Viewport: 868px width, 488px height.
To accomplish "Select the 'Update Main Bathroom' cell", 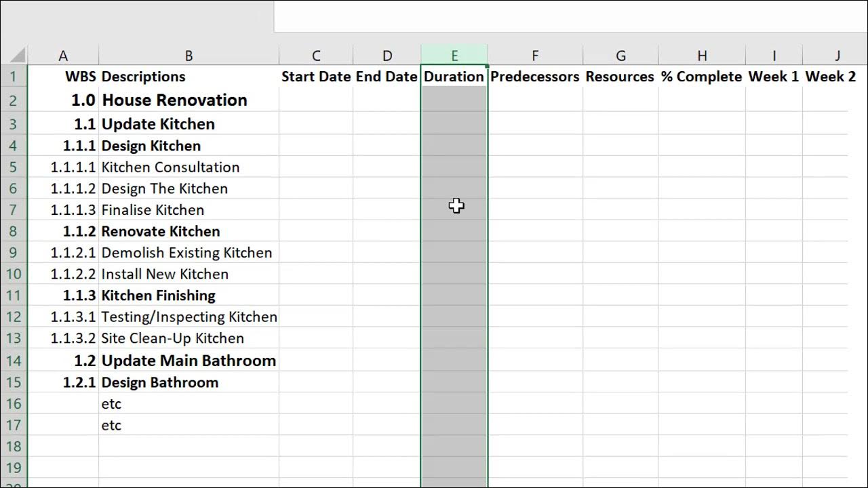I will (189, 361).
